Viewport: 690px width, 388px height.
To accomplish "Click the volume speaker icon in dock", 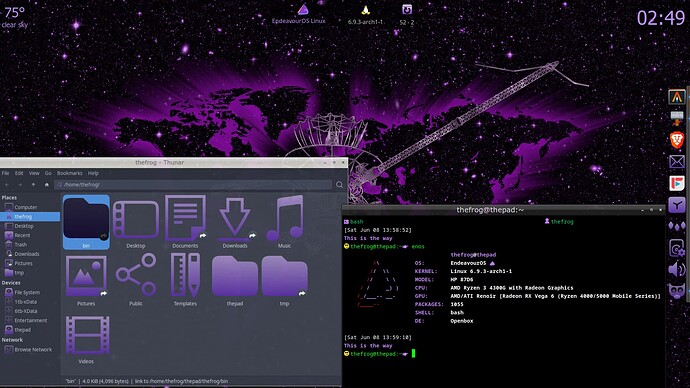I will click(x=677, y=269).
